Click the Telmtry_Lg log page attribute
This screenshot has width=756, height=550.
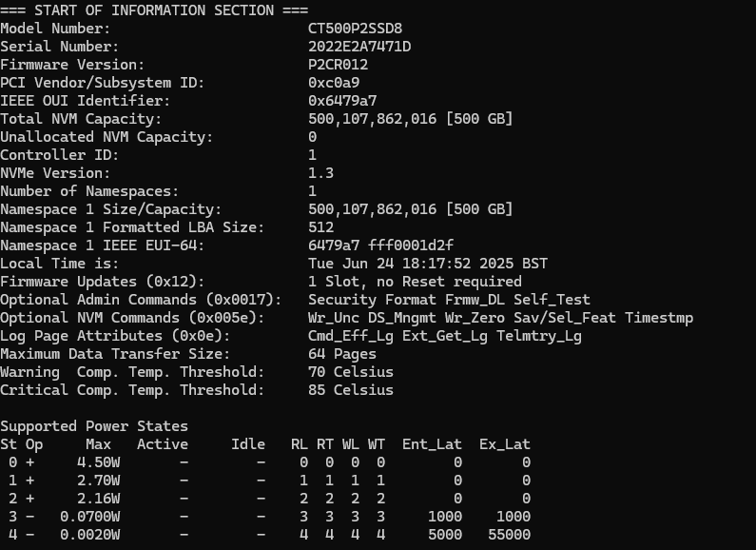coord(539,336)
